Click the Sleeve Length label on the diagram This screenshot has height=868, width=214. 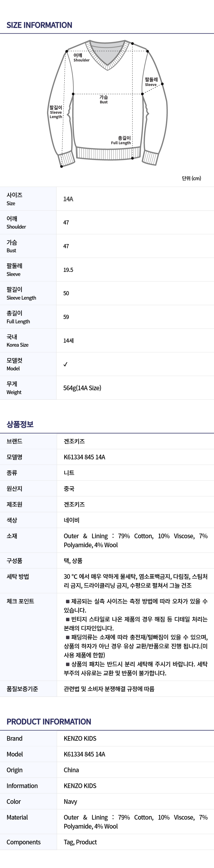point(56,112)
